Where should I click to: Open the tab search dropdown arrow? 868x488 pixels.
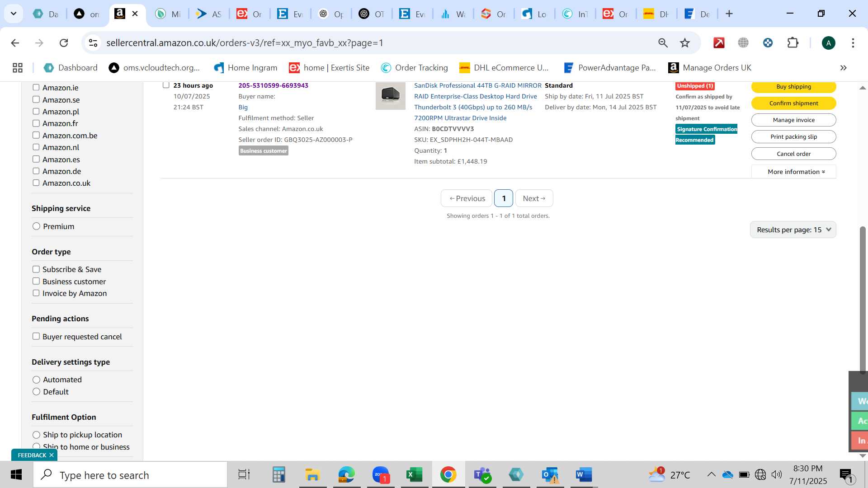coord(14,14)
